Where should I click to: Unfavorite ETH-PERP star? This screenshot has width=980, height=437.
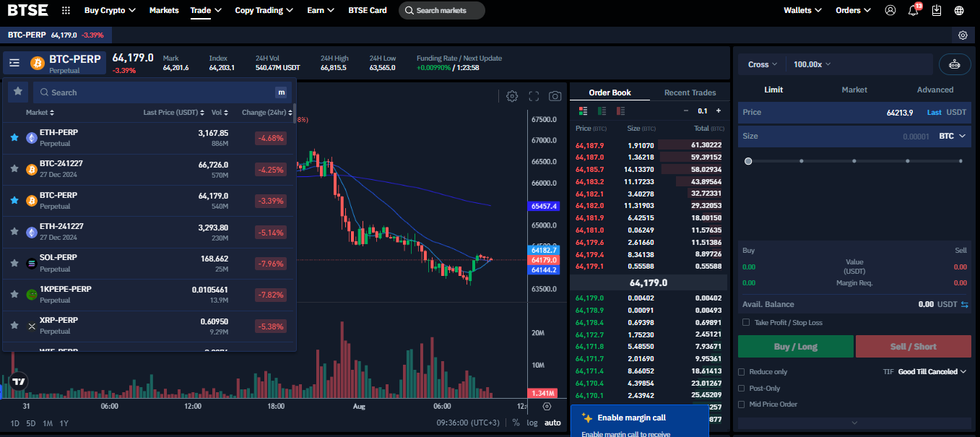click(x=14, y=137)
